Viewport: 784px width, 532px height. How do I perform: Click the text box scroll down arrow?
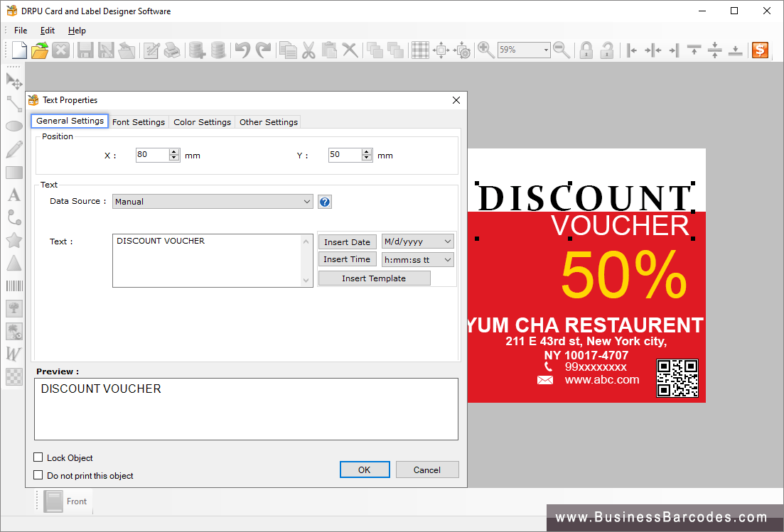[306, 281]
